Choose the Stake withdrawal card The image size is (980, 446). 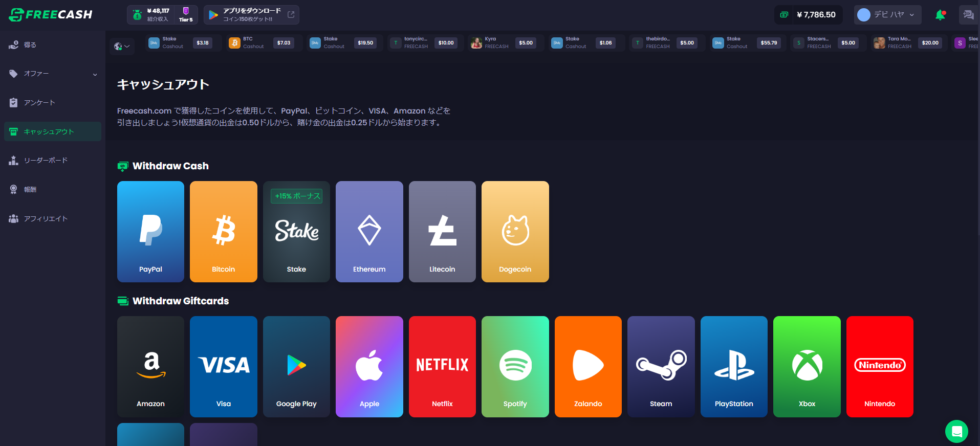coord(296,232)
